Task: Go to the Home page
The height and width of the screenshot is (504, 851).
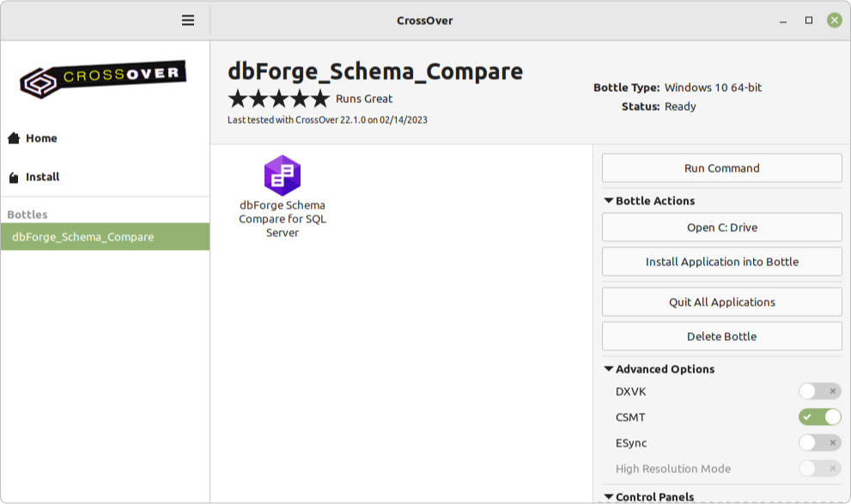Action: pos(41,138)
